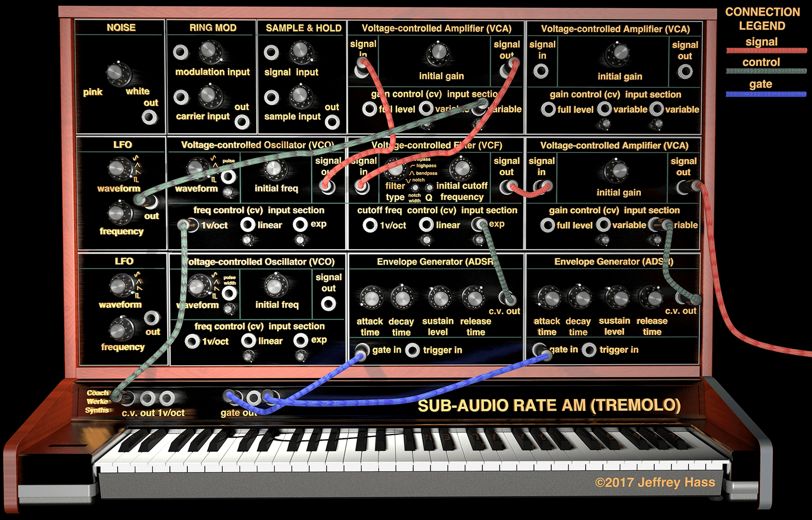This screenshot has height=520, width=812.
Task: Select the VCF filter type knob
Action: coord(396,169)
